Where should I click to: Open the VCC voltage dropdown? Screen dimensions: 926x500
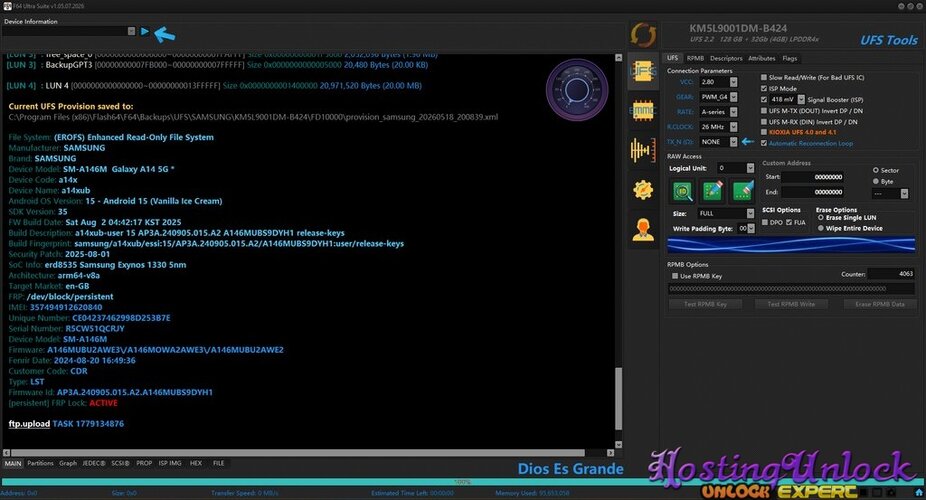733,82
